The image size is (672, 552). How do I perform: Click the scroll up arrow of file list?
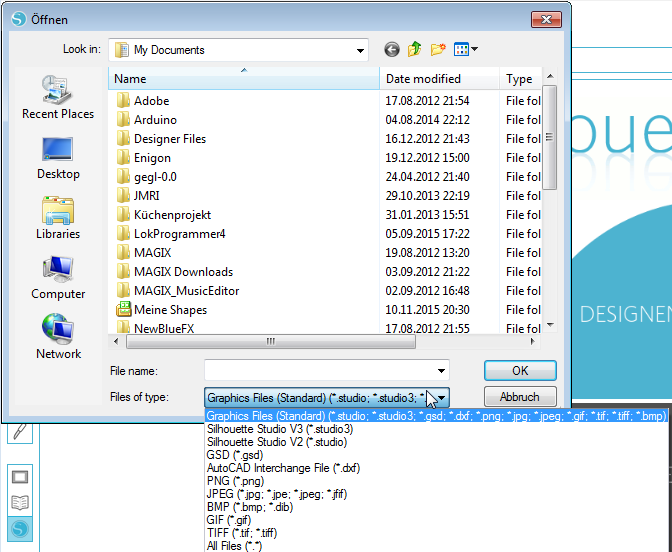[x=550, y=76]
